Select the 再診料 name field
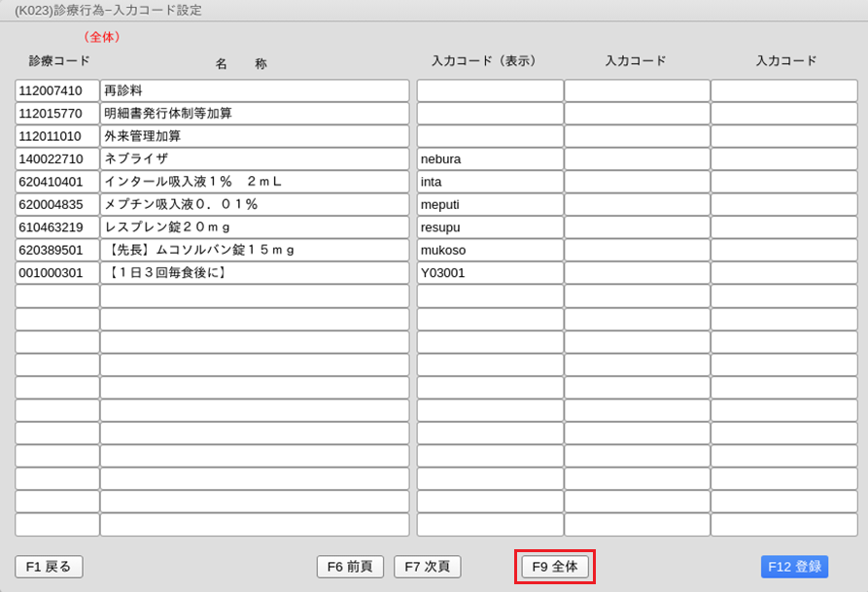 [x=255, y=90]
